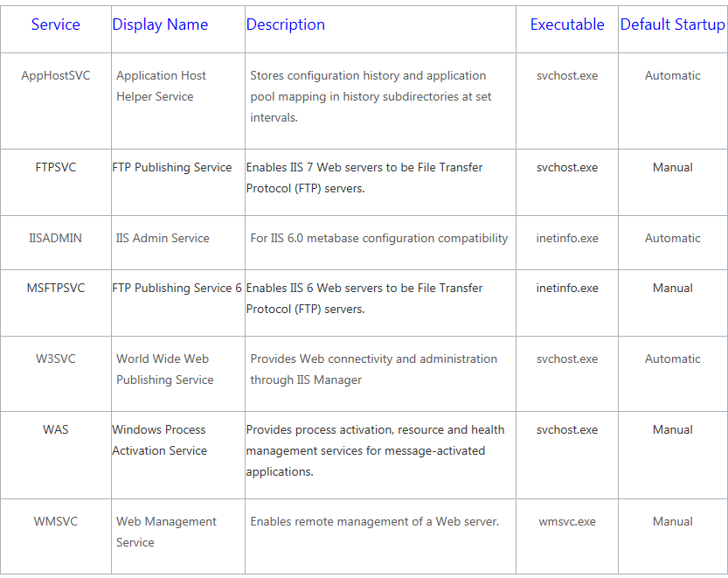Click the 'Stores configuration history' description

coord(371,97)
